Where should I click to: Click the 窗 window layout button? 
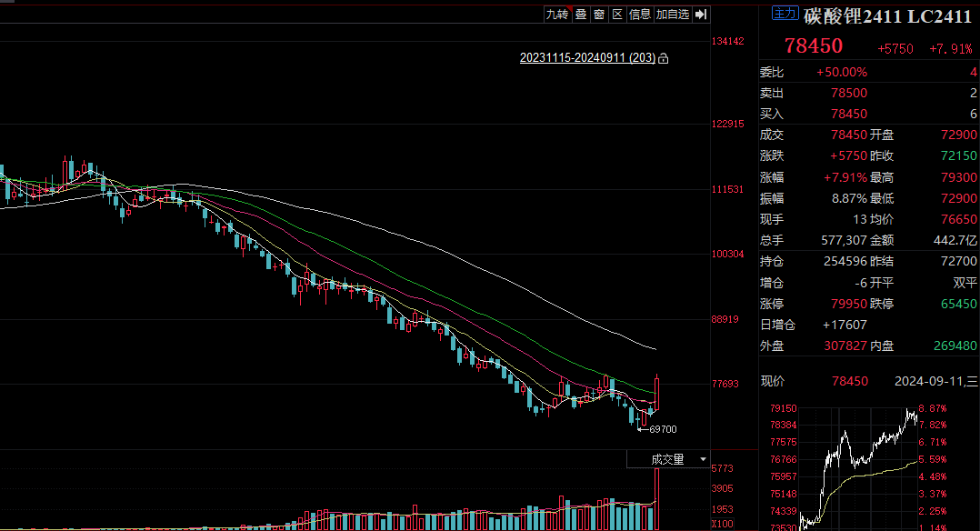coord(599,14)
